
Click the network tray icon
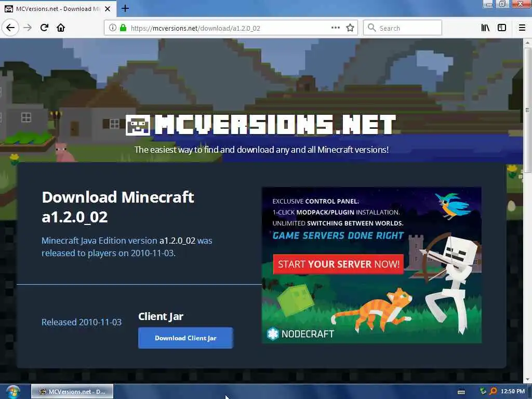point(483,391)
